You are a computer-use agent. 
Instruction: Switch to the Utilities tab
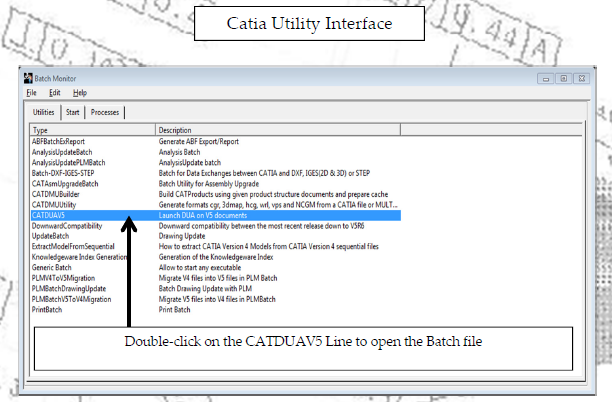44,112
